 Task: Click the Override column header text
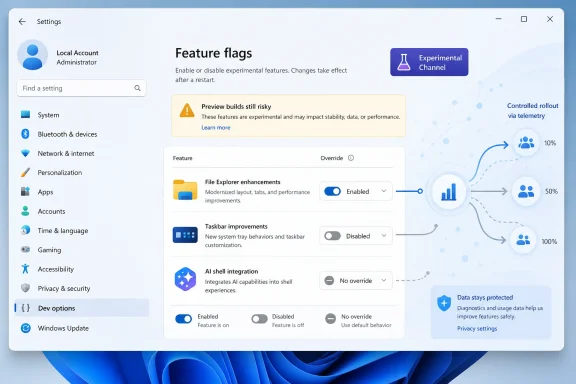pos(332,158)
